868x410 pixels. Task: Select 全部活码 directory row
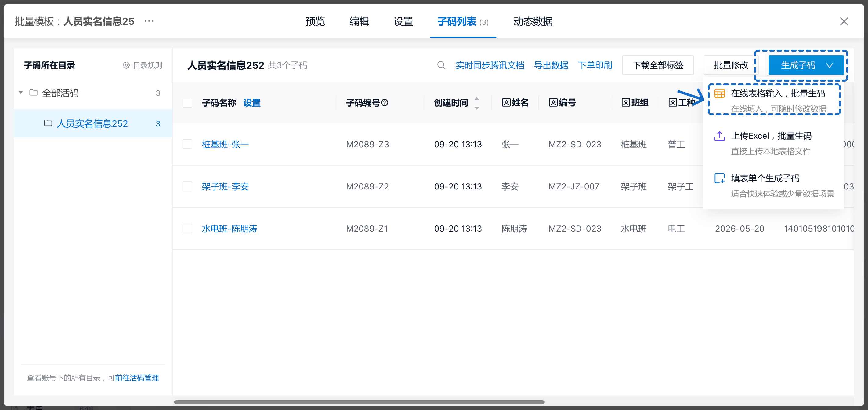click(93, 93)
